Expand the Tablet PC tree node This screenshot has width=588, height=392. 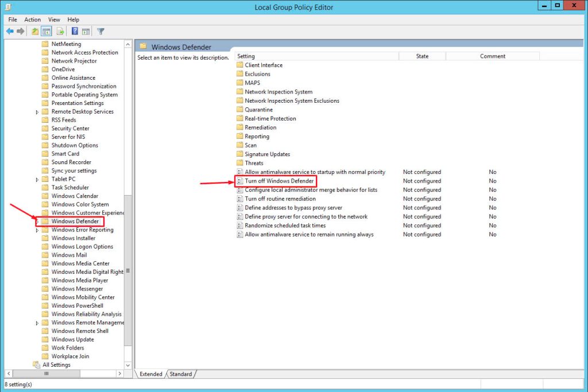(37, 179)
